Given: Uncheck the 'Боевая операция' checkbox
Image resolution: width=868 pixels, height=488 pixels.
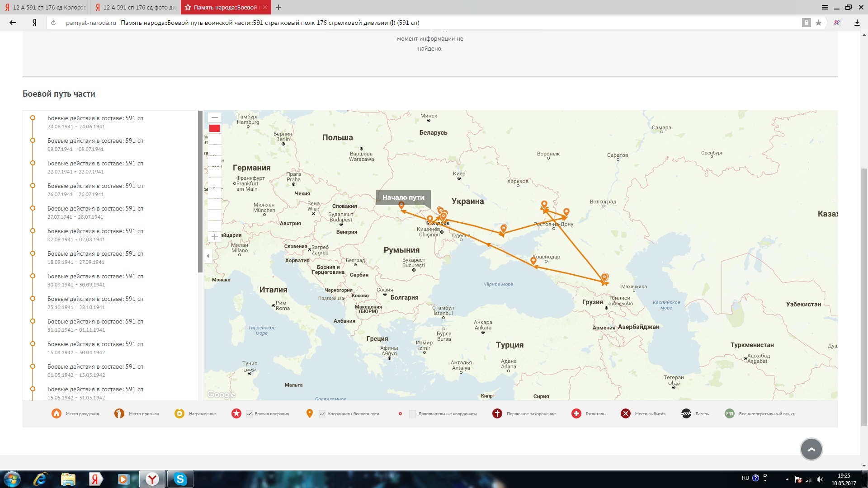Looking at the screenshot, I should [x=249, y=413].
